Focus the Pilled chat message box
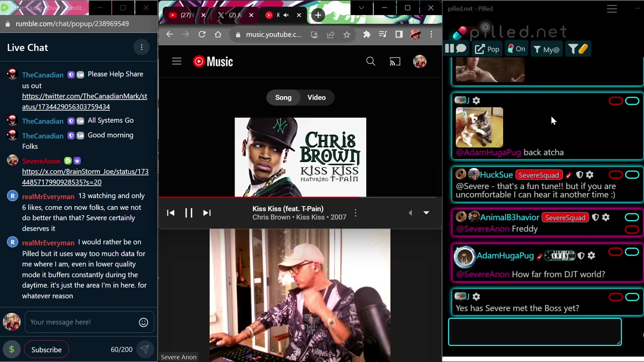This screenshot has width=644, height=362. [x=535, y=332]
